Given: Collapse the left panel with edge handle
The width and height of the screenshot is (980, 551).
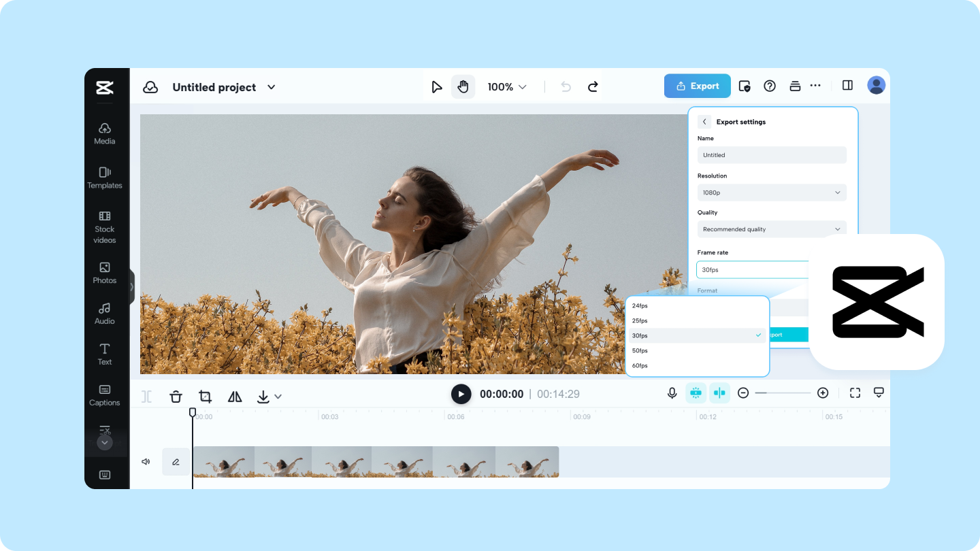Looking at the screenshot, I should click(x=131, y=287).
